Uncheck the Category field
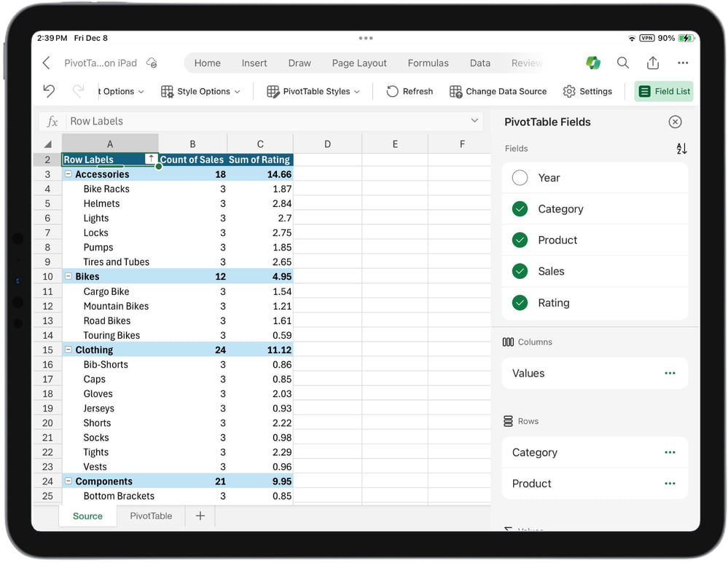 [x=520, y=209]
